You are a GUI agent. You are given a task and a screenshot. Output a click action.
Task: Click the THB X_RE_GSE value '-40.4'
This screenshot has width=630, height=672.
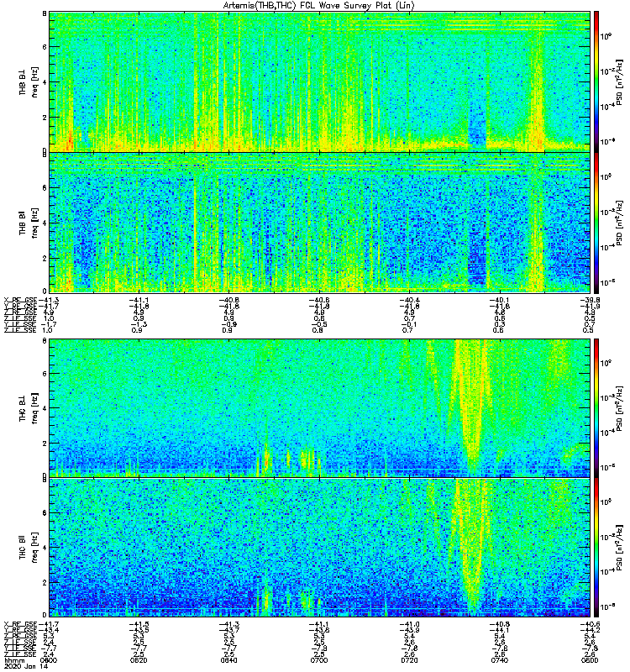pyautogui.click(x=409, y=300)
